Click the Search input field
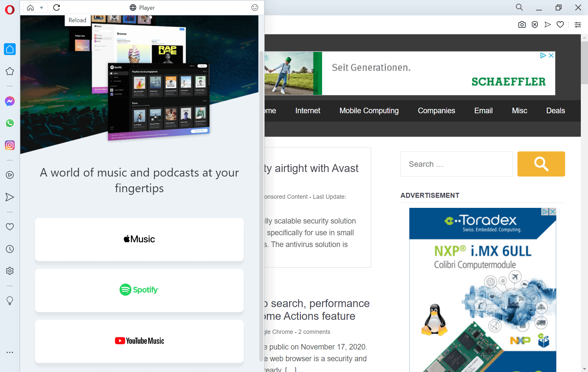Viewport: 588px width, 372px height. pyautogui.click(x=456, y=164)
